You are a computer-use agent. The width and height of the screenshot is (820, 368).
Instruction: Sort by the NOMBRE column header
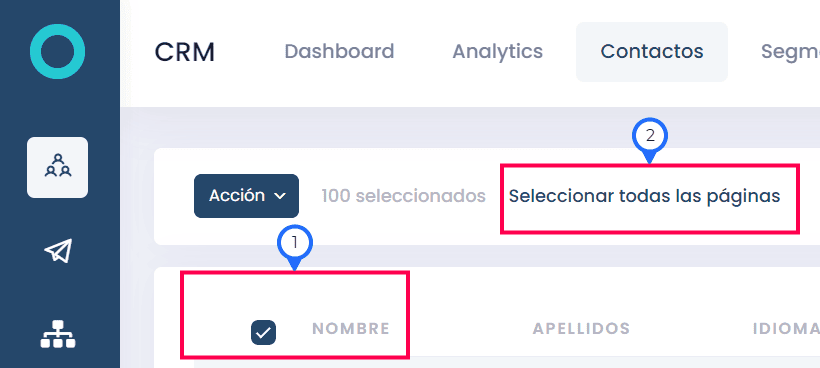coord(351,328)
